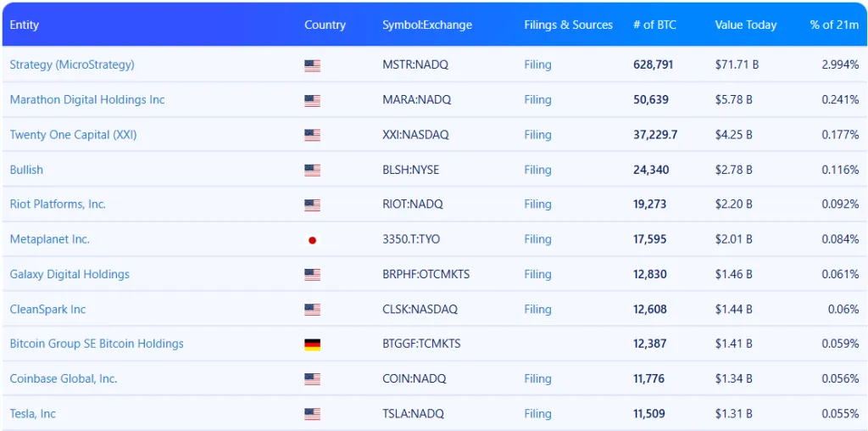Viewport: 868px width, 431px height.
Task: Open the Strategy (MicroStrategy) entity link
Action: 72,64
